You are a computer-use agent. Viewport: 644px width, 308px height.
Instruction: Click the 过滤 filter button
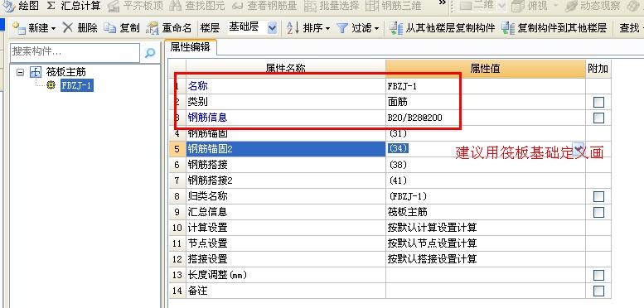355,28
